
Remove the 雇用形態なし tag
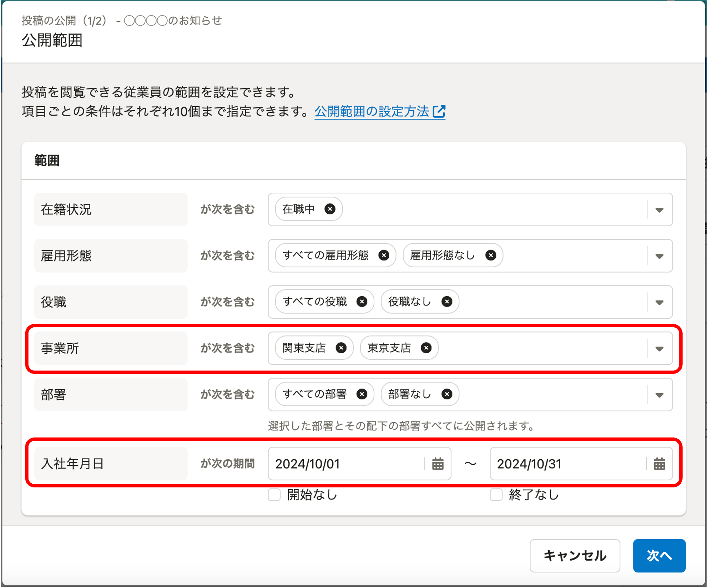491,255
